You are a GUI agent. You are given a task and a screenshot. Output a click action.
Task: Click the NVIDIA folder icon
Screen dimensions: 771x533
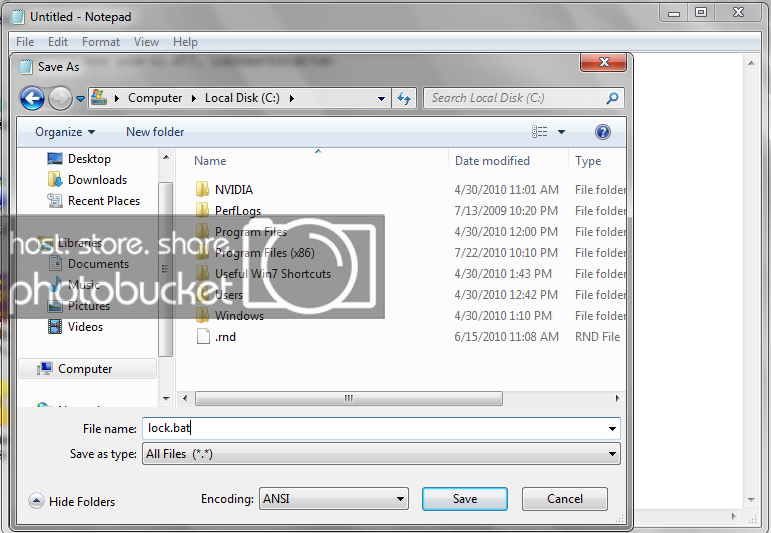click(x=203, y=189)
